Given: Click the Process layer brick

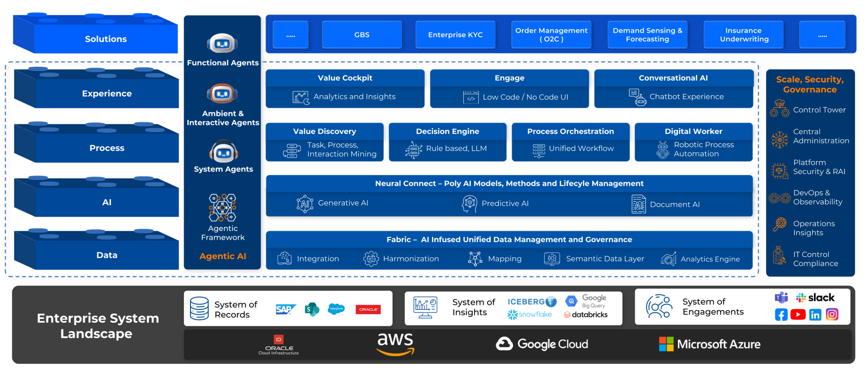Looking at the screenshot, I should pyautogui.click(x=96, y=143).
